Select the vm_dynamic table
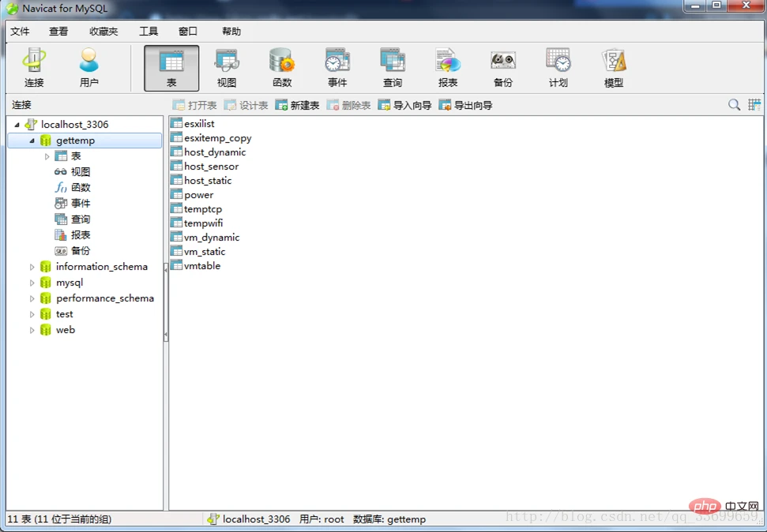This screenshot has height=532, width=767. [x=205, y=237]
